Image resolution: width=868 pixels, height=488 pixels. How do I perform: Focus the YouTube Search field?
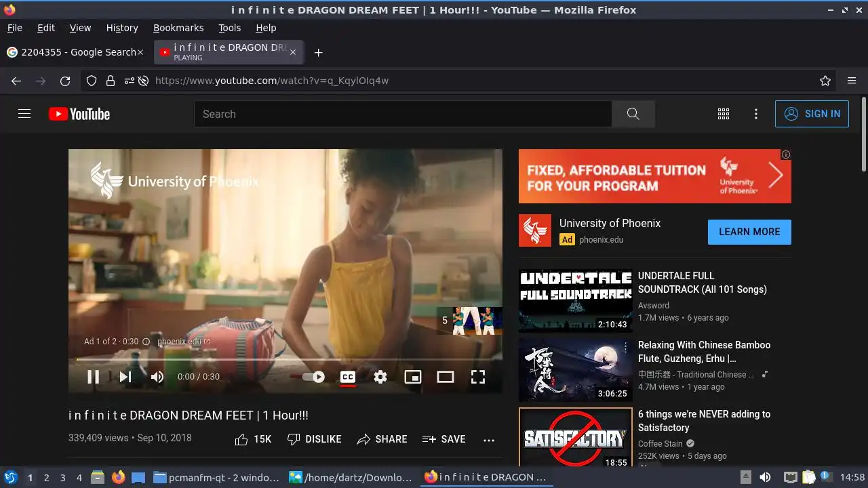coord(403,114)
